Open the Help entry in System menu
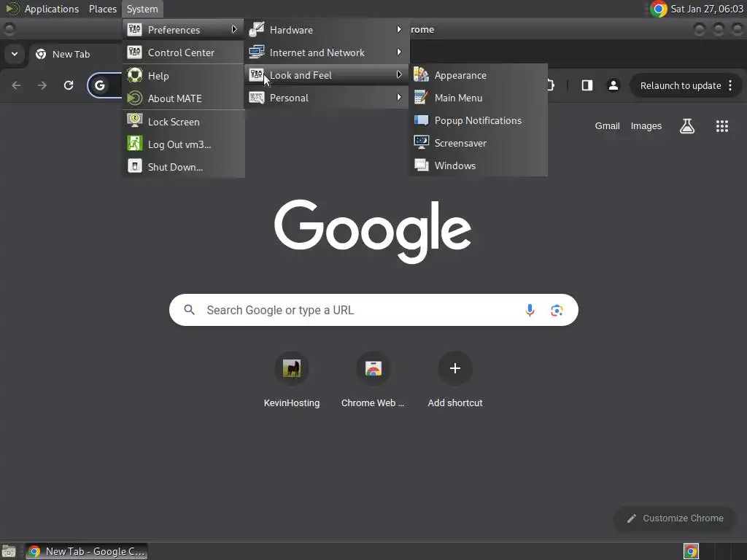 point(183,76)
